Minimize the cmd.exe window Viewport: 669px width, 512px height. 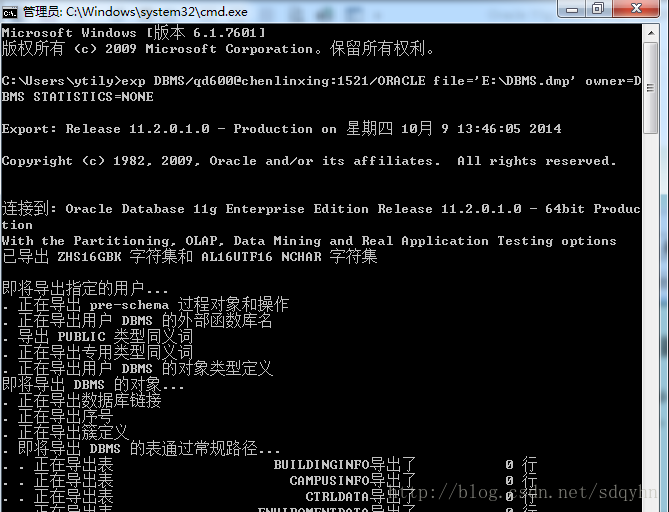[x=572, y=9]
